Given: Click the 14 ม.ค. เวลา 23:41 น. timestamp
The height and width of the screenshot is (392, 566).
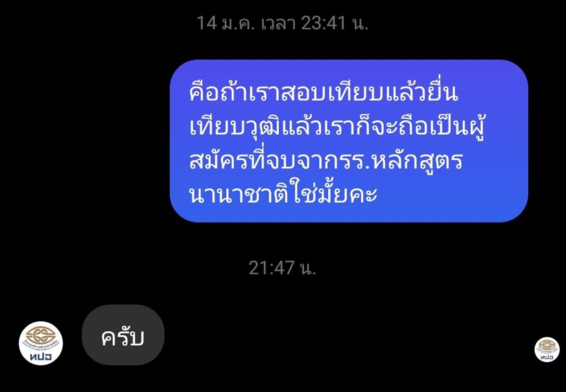Looking at the screenshot, I should [x=283, y=23].
